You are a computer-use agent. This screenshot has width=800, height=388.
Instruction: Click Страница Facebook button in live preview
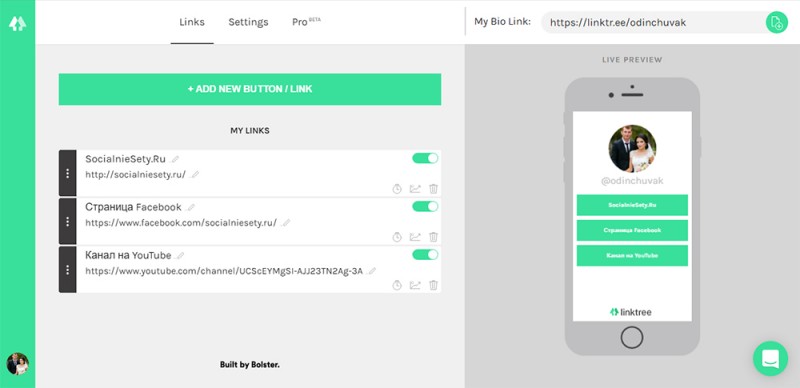[x=632, y=230]
